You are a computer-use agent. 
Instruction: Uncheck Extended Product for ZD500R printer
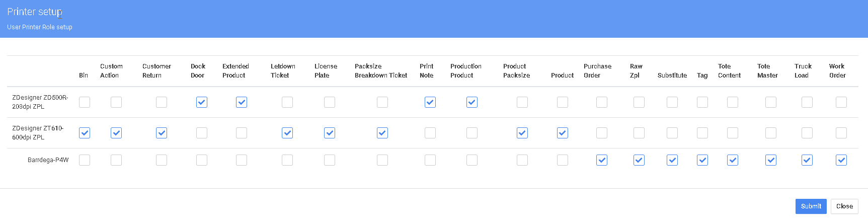coord(242,102)
